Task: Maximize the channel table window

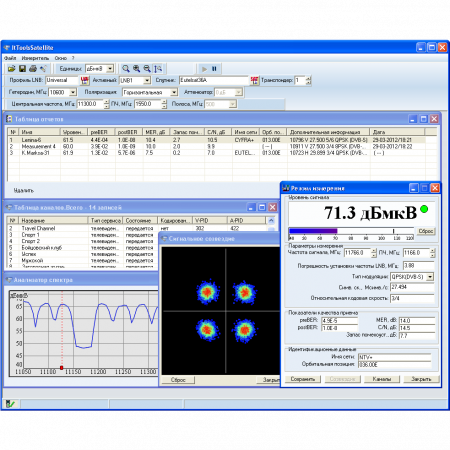Action: click(262, 207)
